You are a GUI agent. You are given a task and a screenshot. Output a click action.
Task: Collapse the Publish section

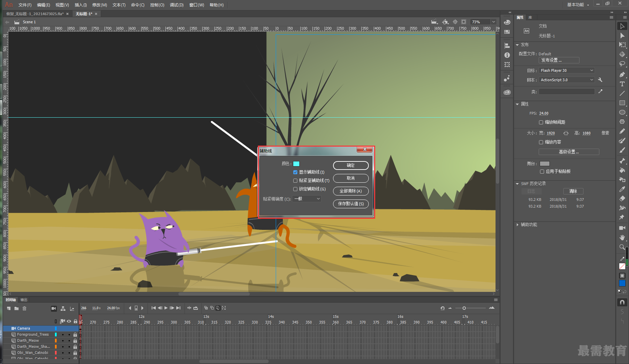(517, 45)
